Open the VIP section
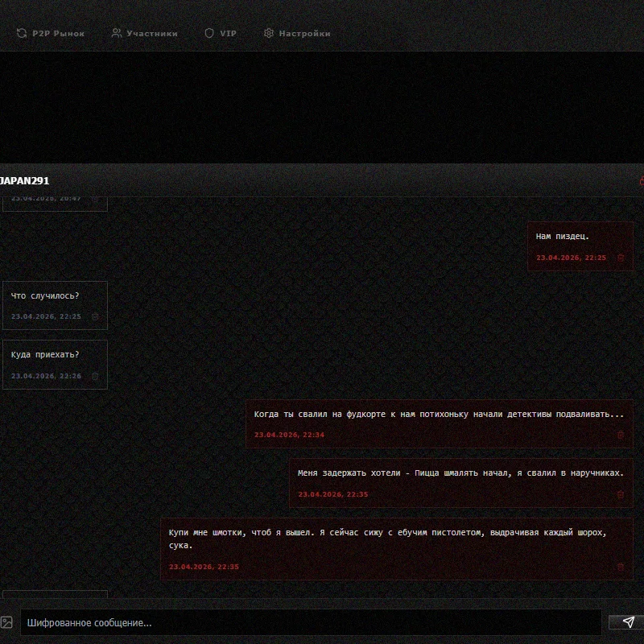This screenshot has height=644, width=644. (228, 34)
